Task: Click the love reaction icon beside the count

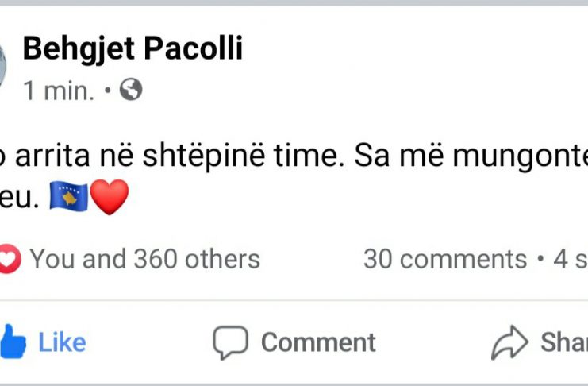Action: click(x=8, y=259)
